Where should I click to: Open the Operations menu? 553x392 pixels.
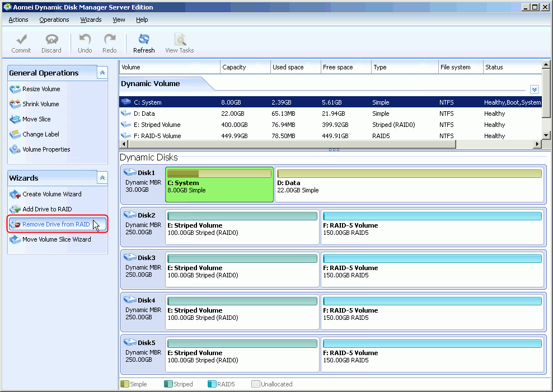pos(54,20)
